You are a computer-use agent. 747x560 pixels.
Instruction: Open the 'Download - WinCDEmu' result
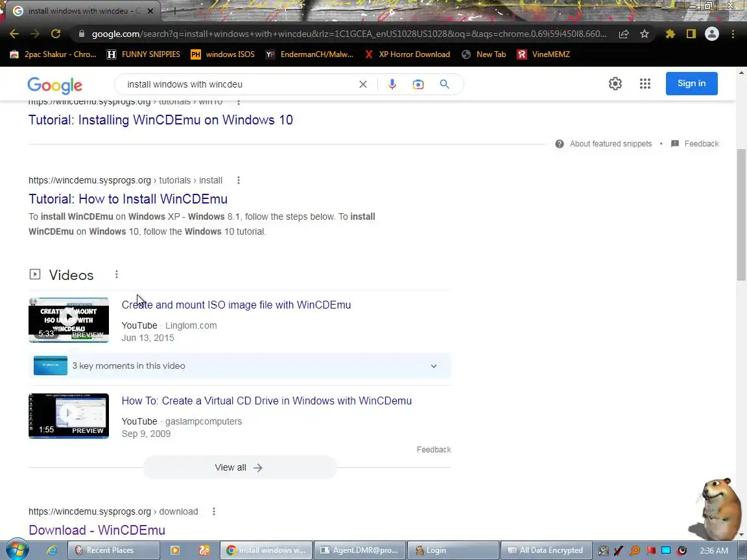tap(97, 530)
